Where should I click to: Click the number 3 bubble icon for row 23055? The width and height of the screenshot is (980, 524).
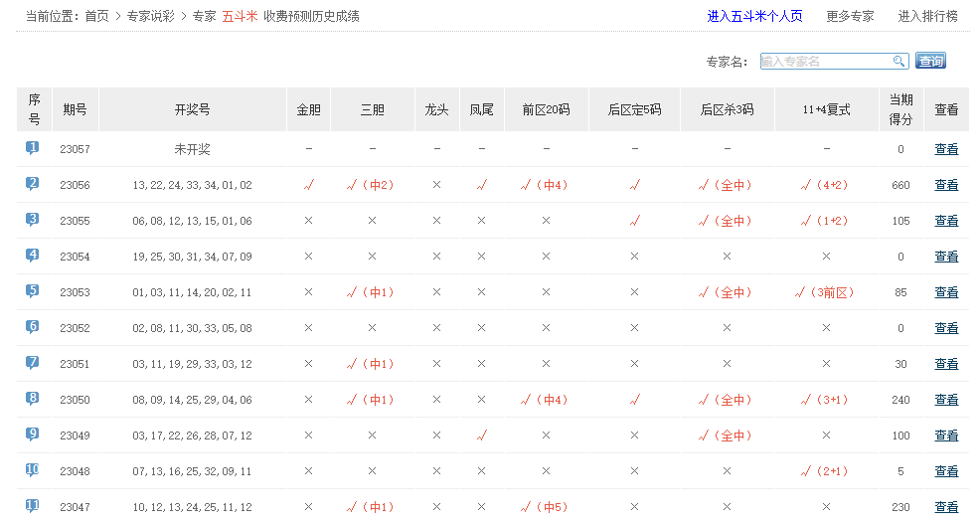click(33, 220)
